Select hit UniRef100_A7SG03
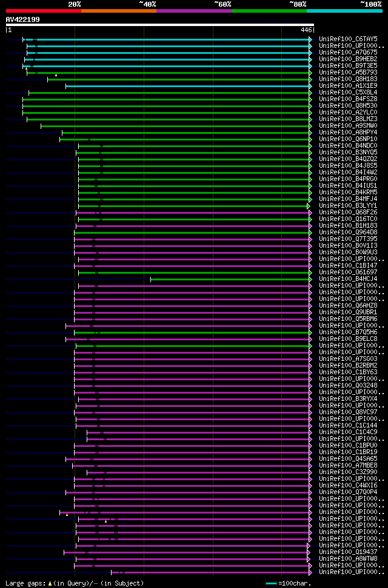 tap(348, 359)
